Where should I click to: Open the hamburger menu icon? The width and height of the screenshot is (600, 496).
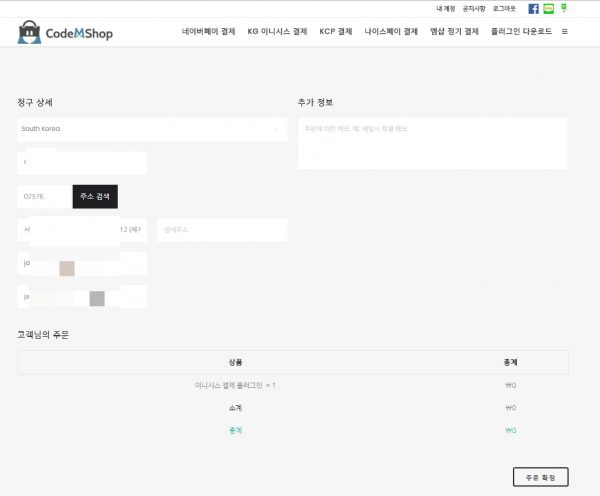(564, 31)
